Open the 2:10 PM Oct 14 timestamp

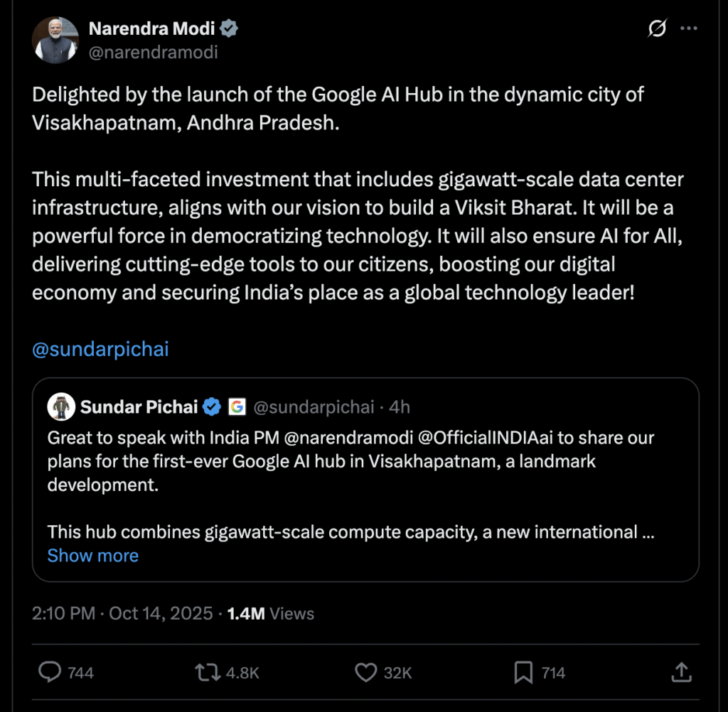pyautogui.click(x=122, y=613)
